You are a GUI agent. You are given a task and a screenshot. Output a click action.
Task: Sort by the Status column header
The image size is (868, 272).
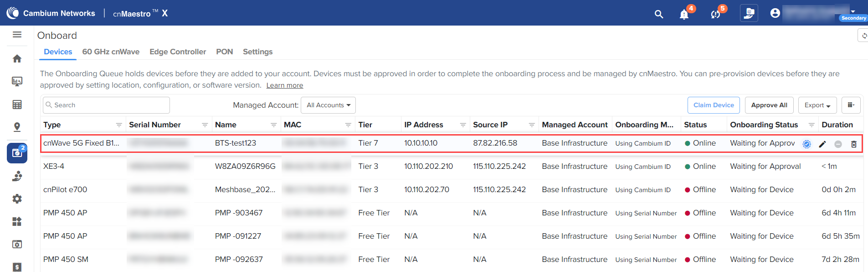(x=695, y=125)
